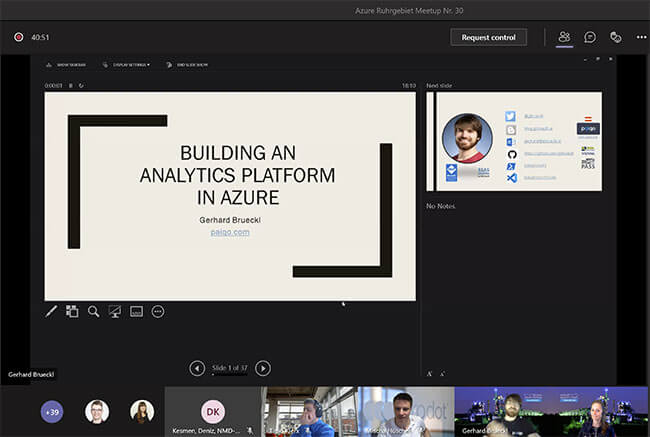
Task: Select Gerhard Brueckl video tile
Action: (551, 412)
